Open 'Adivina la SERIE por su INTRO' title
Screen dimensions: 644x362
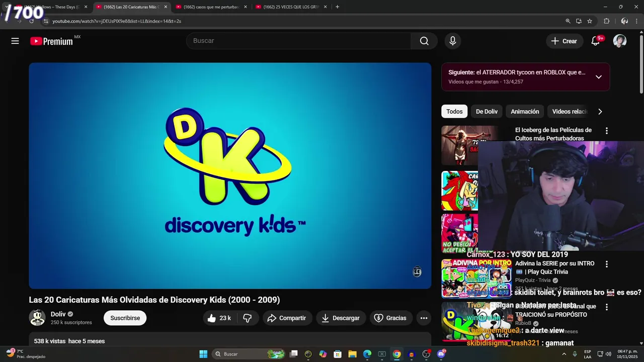(555, 267)
